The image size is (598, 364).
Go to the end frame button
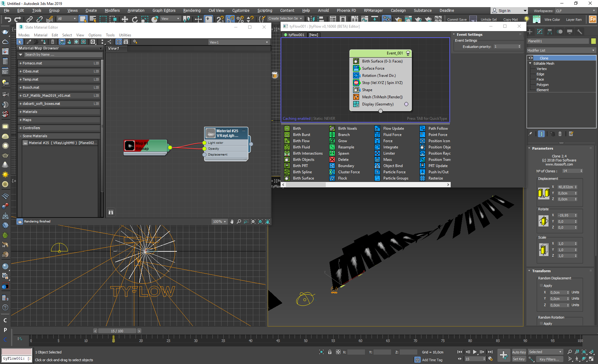click(490, 352)
